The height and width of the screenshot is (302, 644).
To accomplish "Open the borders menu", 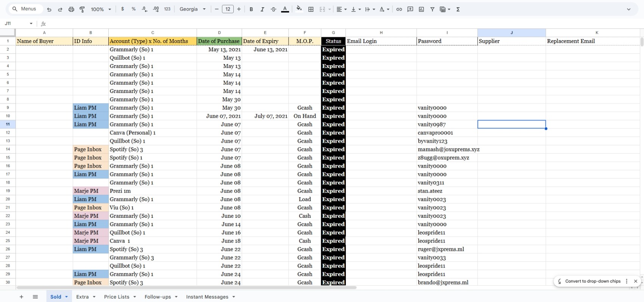I will (311, 9).
